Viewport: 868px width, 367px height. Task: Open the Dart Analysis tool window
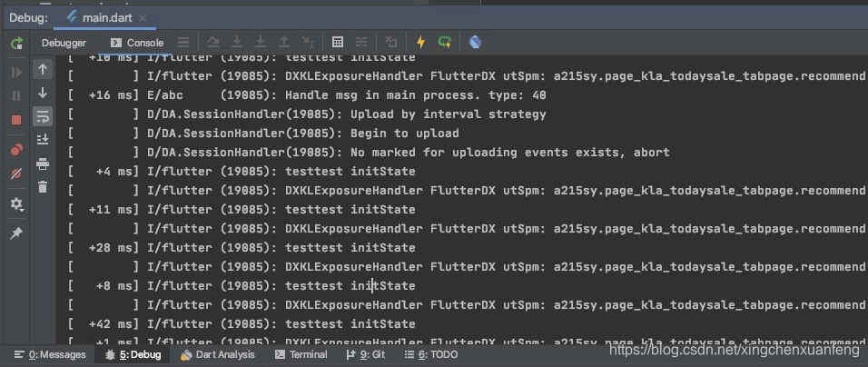click(x=218, y=355)
